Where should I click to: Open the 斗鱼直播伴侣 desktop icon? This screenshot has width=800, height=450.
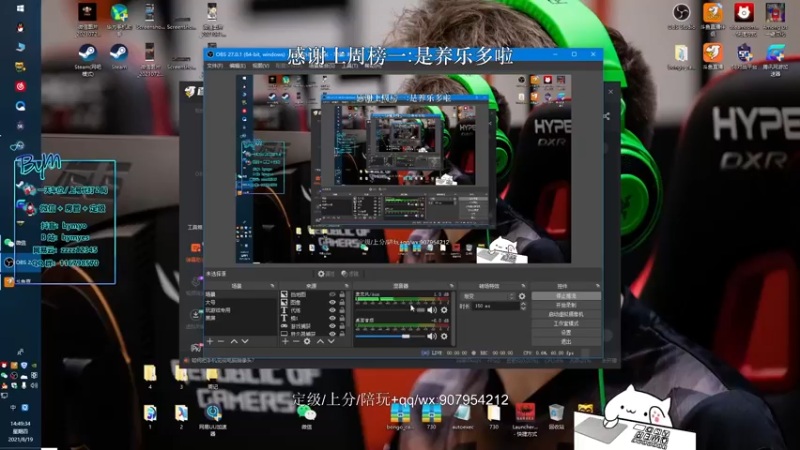tap(713, 18)
